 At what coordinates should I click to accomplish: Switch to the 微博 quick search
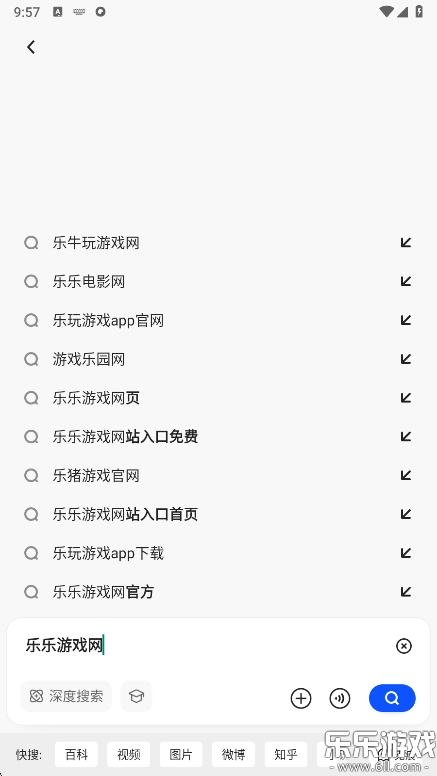234,755
